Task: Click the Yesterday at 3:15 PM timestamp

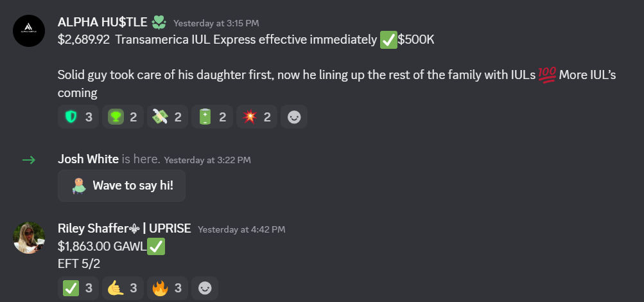Action: [216, 23]
